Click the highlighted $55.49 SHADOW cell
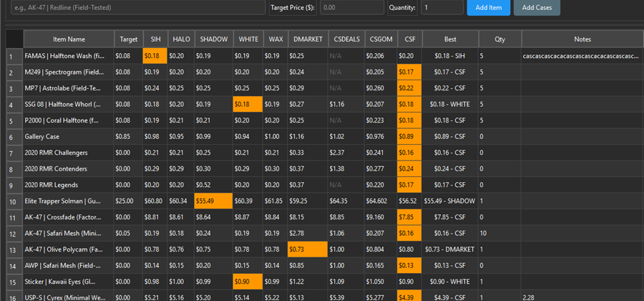The width and height of the screenshot is (644, 301). point(214,201)
